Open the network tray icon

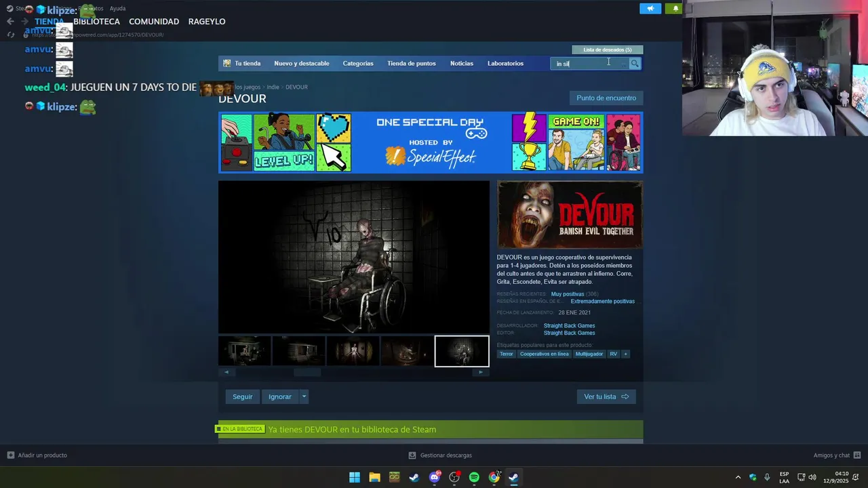[x=801, y=477]
